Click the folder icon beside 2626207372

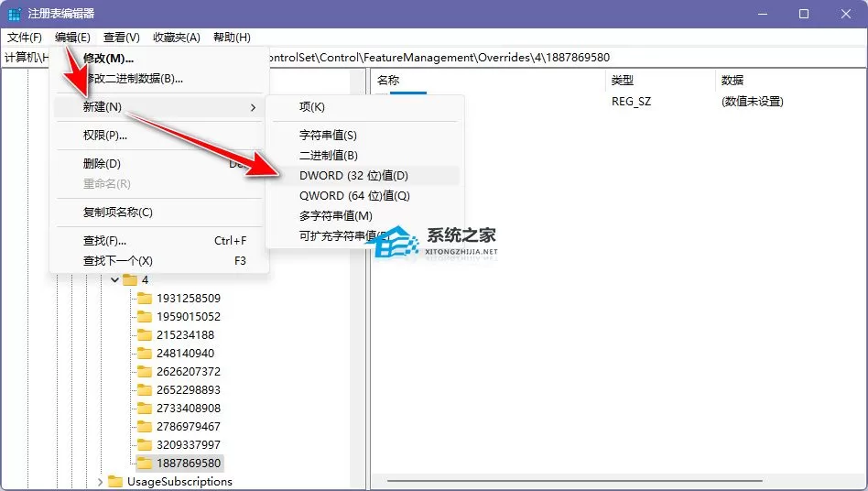coord(145,371)
